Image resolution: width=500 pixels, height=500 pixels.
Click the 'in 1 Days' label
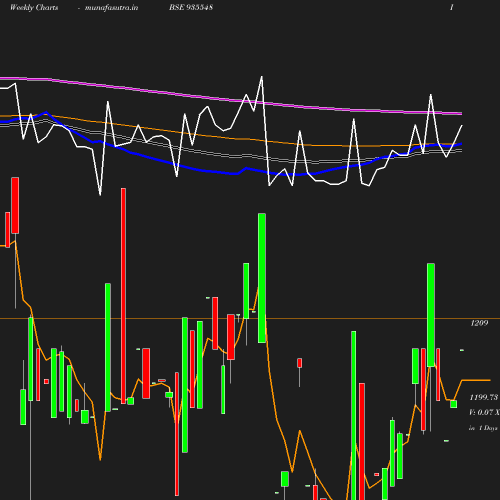[483, 428]
